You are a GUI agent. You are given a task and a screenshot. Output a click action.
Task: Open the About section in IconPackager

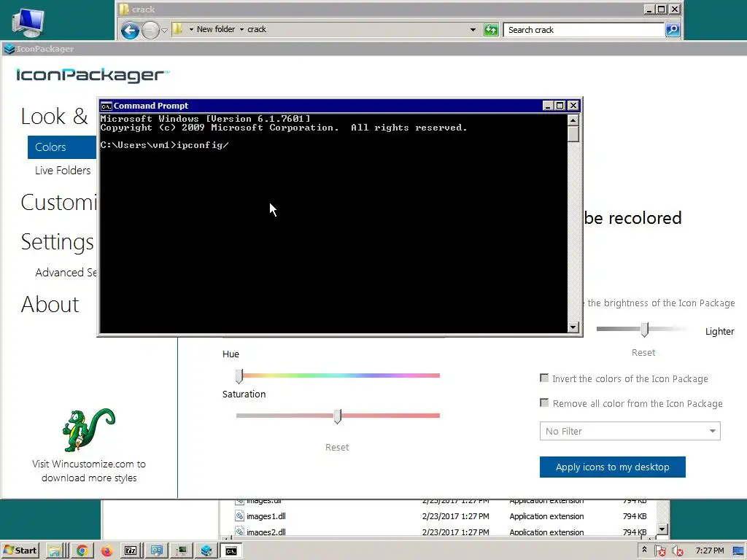pyautogui.click(x=50, y=304)
